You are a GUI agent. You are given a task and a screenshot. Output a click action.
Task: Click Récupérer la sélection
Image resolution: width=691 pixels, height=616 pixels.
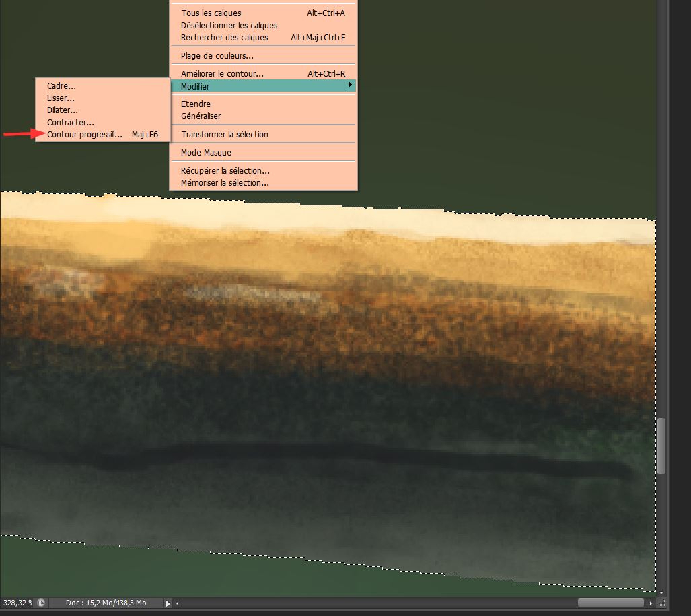click(225, 171)
